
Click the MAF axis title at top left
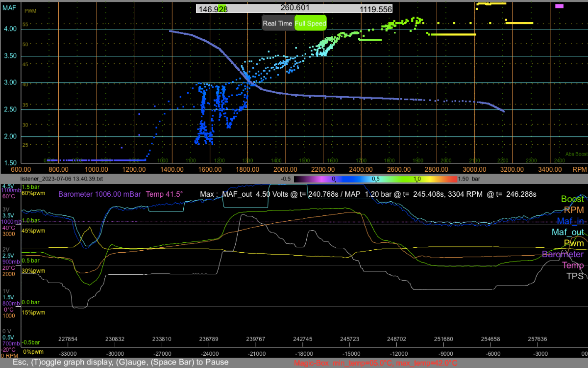pos(8,9)
